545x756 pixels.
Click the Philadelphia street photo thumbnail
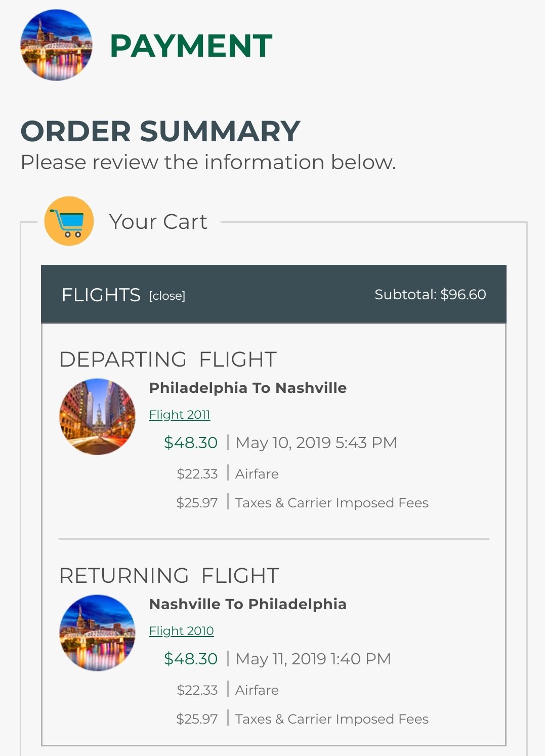tap(98, 416)
